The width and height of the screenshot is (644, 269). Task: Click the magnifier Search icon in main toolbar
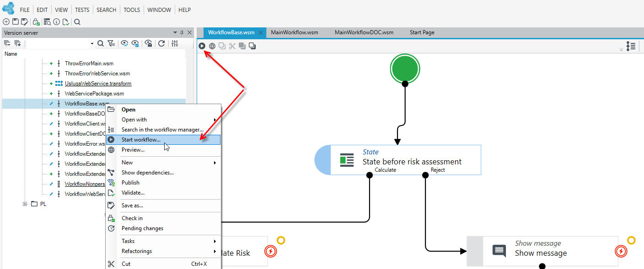coord(77,21)
